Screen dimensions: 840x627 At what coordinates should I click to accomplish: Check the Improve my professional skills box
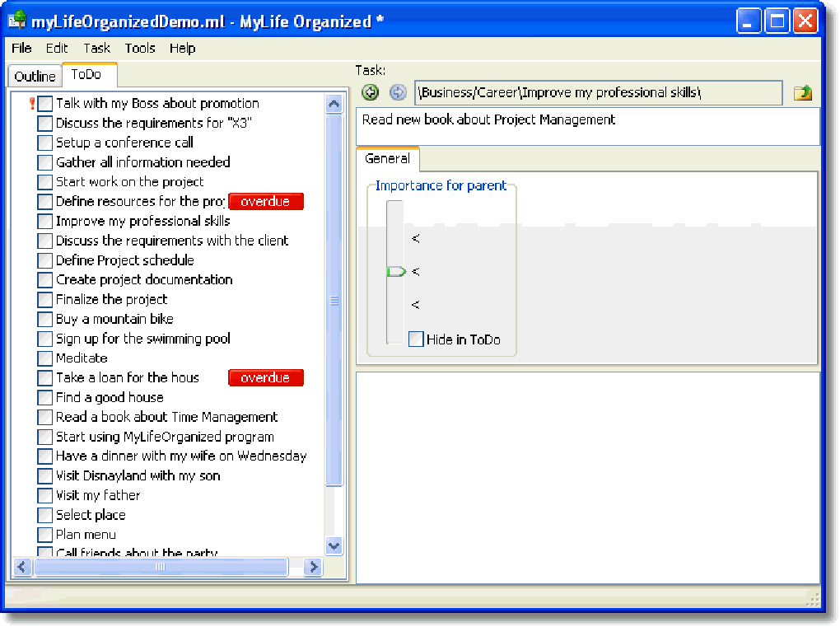(x=45, y=222)
